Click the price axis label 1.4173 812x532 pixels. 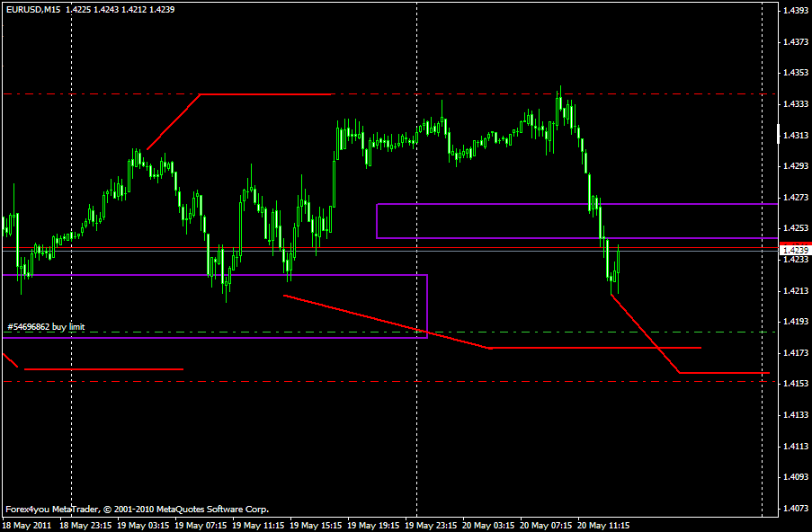point(796,353)
